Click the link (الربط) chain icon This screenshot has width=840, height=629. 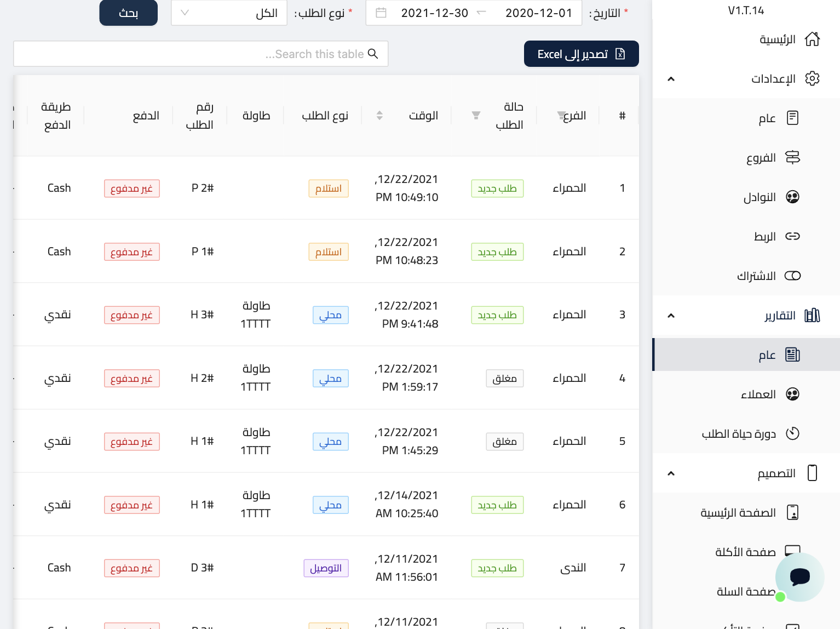792,236
